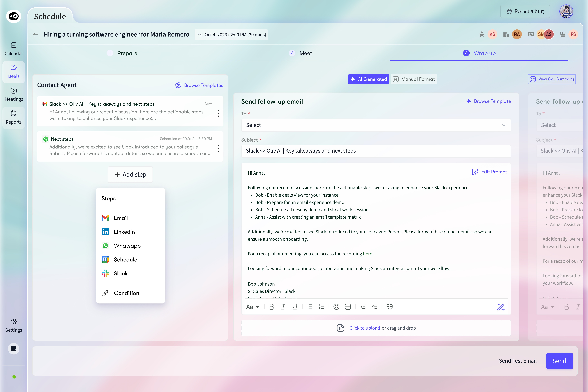Open the Calendar sidebar section

click(14, 49)
